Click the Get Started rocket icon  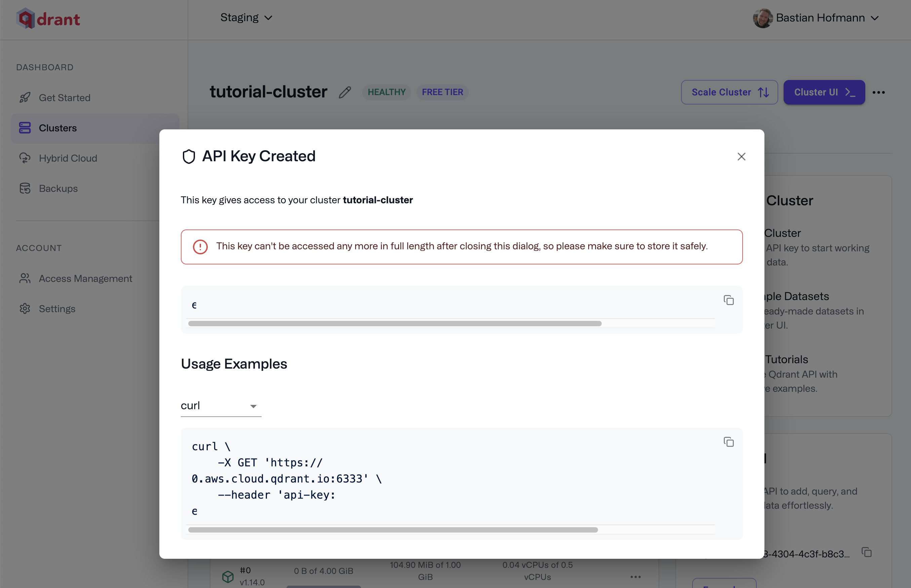tap(25, 97)
